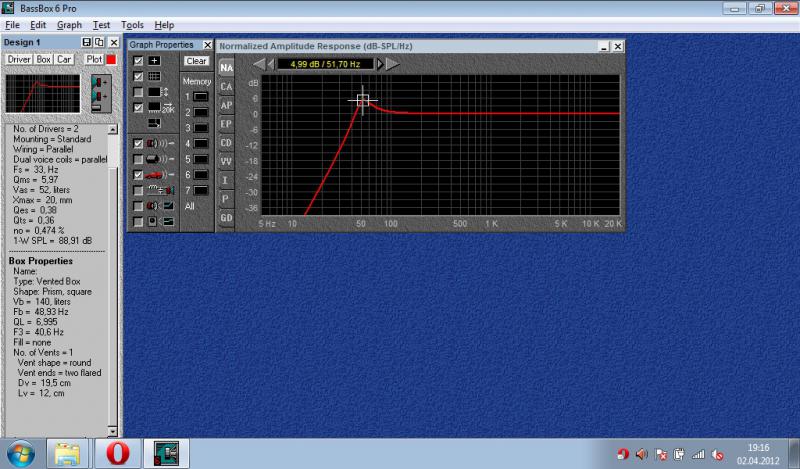Uncheck the driver acoustic response checkbox
The width and height of the screenshot is (800, 469).
coord(138,144)
